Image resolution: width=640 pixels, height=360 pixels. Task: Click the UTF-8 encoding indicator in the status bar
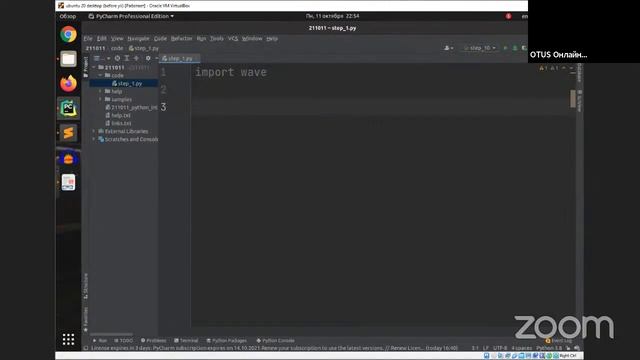500,348
